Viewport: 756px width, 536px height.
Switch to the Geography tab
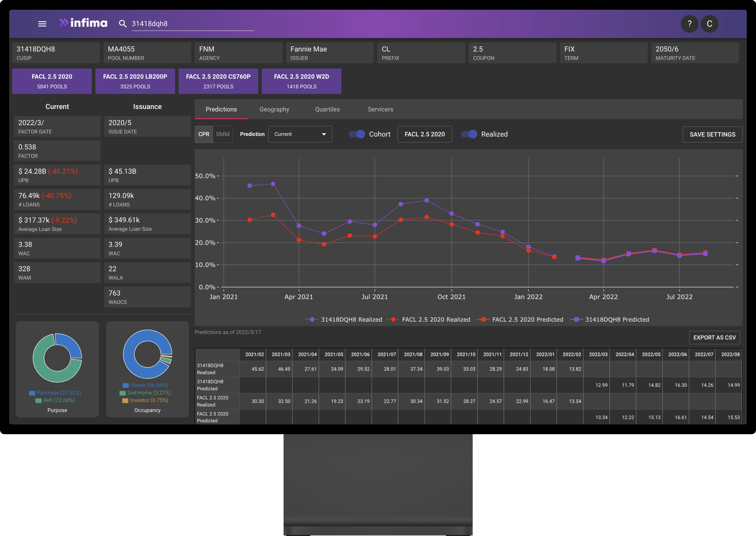click(274, 109)
